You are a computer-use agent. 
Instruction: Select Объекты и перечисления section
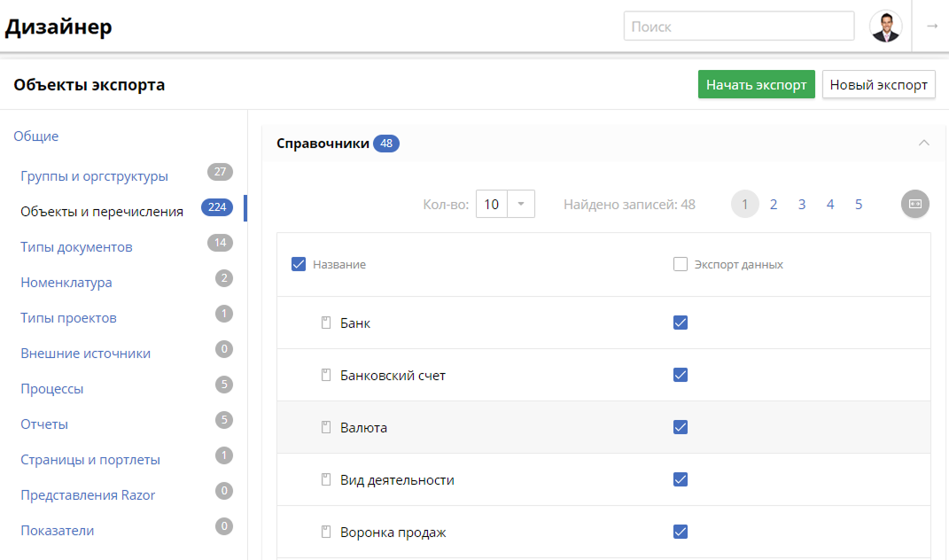click(x=102, y=211)
